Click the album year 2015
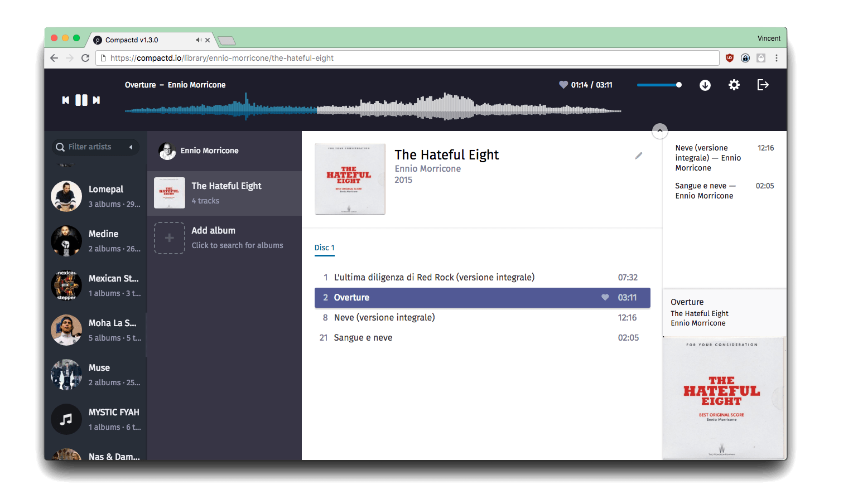The width and height of the screenshot is (853, 504). click(403, 180)
